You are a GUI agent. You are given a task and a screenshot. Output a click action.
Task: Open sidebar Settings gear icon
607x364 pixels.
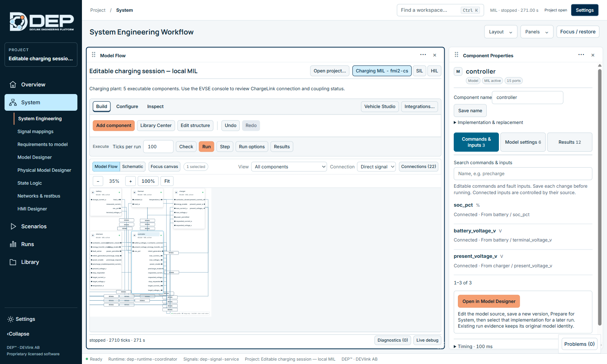(11, 319)
